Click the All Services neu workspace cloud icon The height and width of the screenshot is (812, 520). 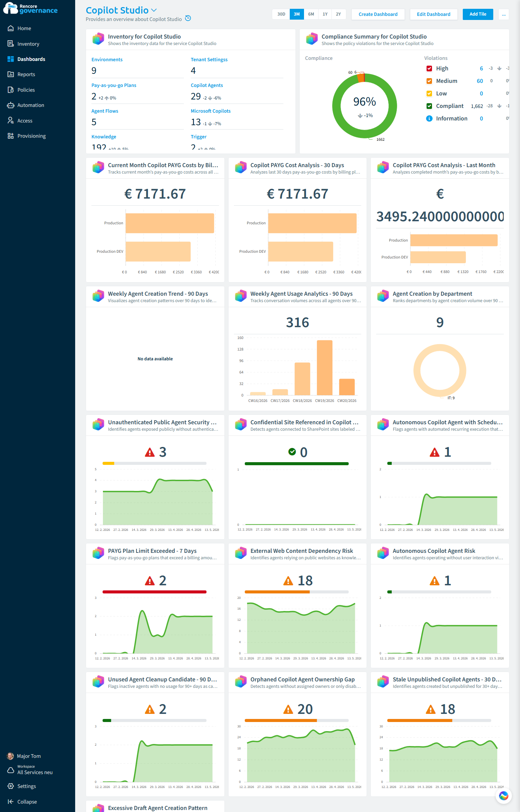click(10, 770)
